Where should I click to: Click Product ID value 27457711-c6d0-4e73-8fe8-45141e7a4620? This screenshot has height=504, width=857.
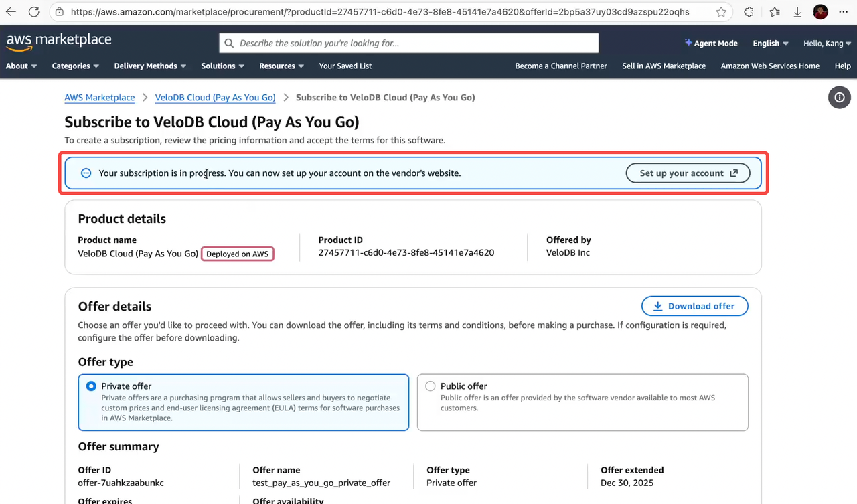pyautogui.click(x=406, y=253)
